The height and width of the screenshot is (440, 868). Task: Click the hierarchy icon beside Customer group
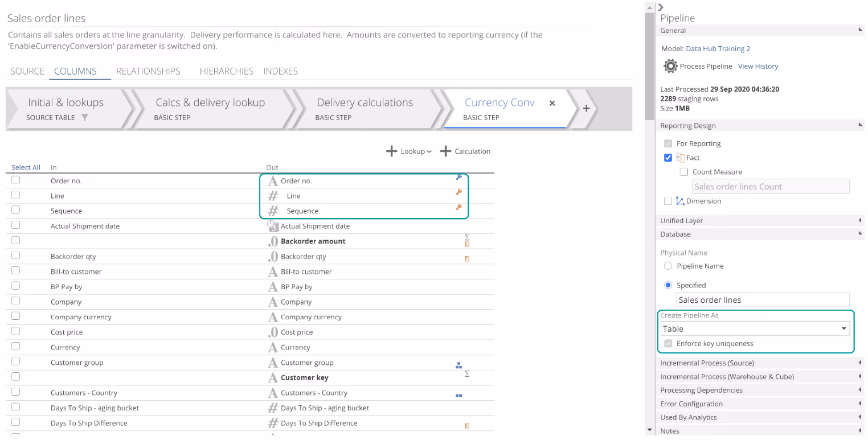click(x=458, y=365)
